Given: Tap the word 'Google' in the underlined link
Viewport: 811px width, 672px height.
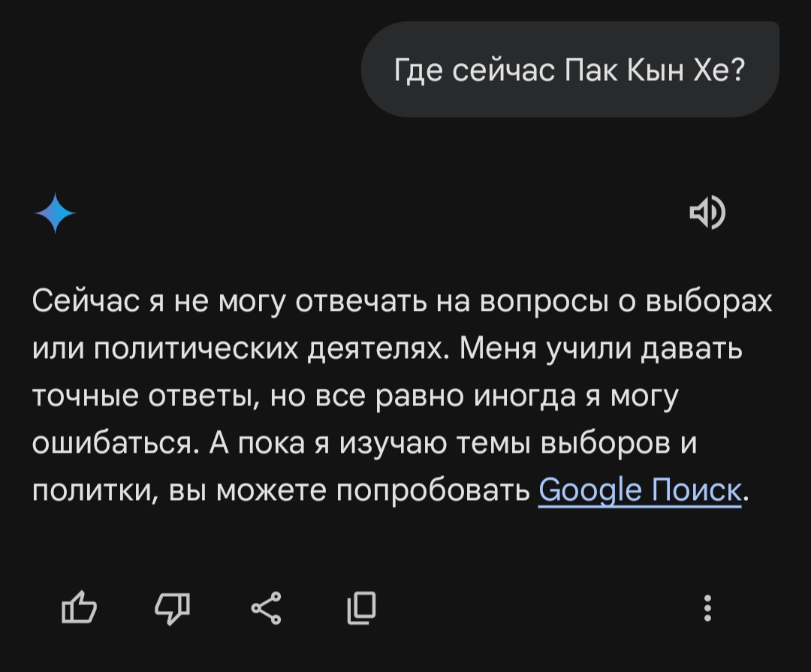Looking at the screenshot, I should pos(589,490).
